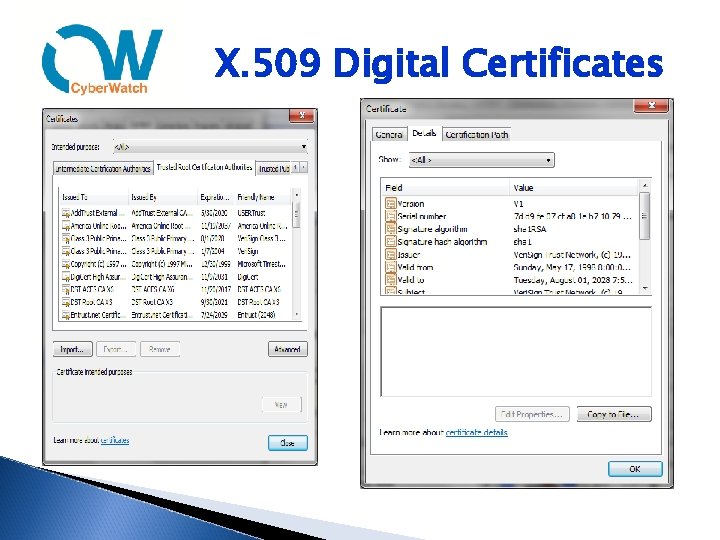720x540 pixels.
Task: Click the Issued To column header
Action: 94,197
